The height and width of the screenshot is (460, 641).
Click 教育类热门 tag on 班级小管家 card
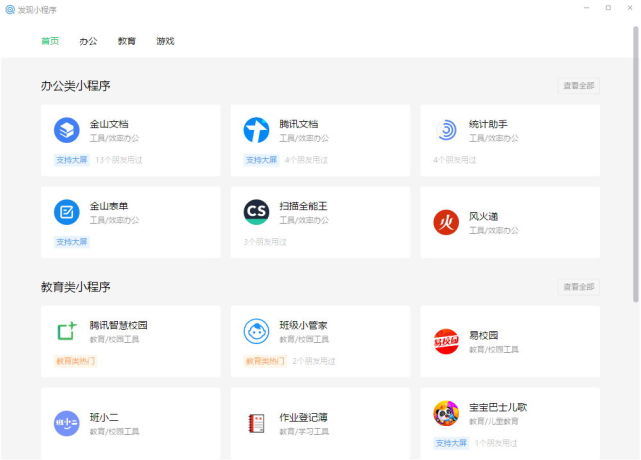pos(265,361)
